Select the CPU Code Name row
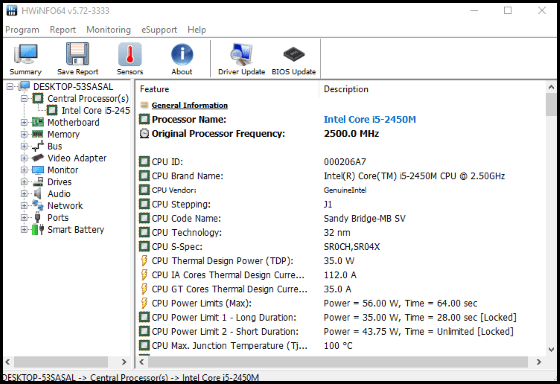 [x=342, y=218]
